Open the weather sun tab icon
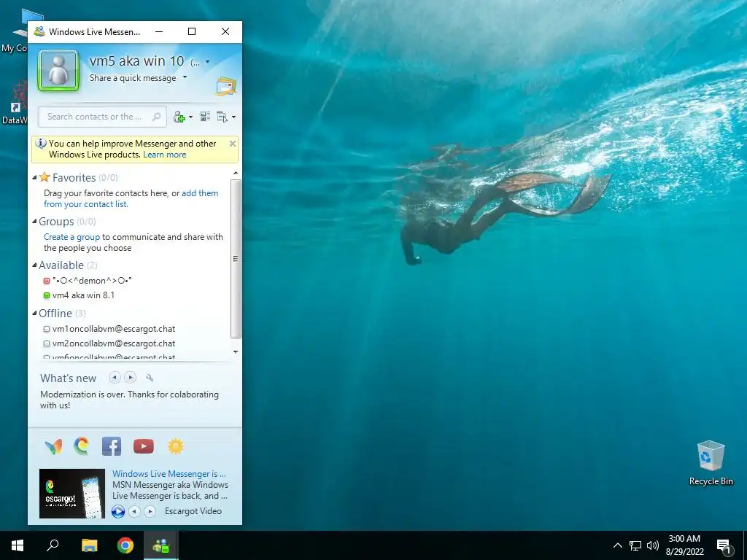 (175, 447)
